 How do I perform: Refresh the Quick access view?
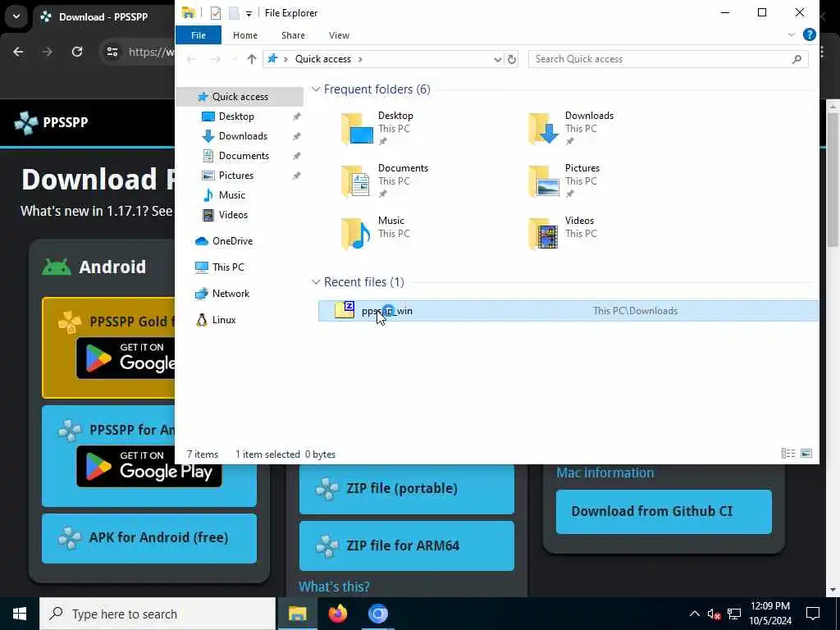pos(512,59)
